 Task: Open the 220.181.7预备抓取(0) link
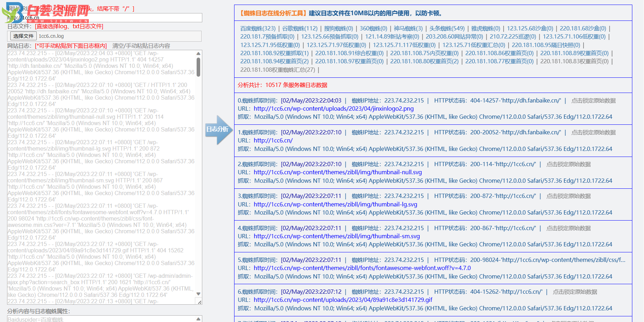click(x=267, y=36)
